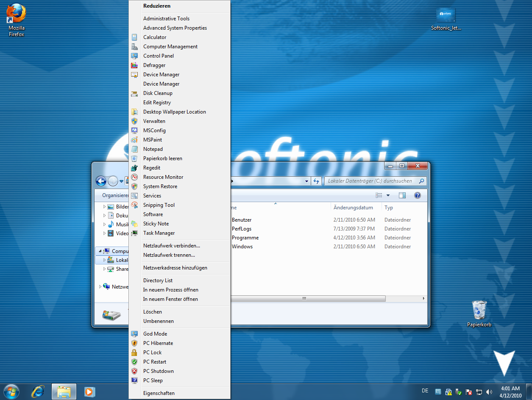Select the Papierkorb desktop icon
532x400 pixels.
479,314
